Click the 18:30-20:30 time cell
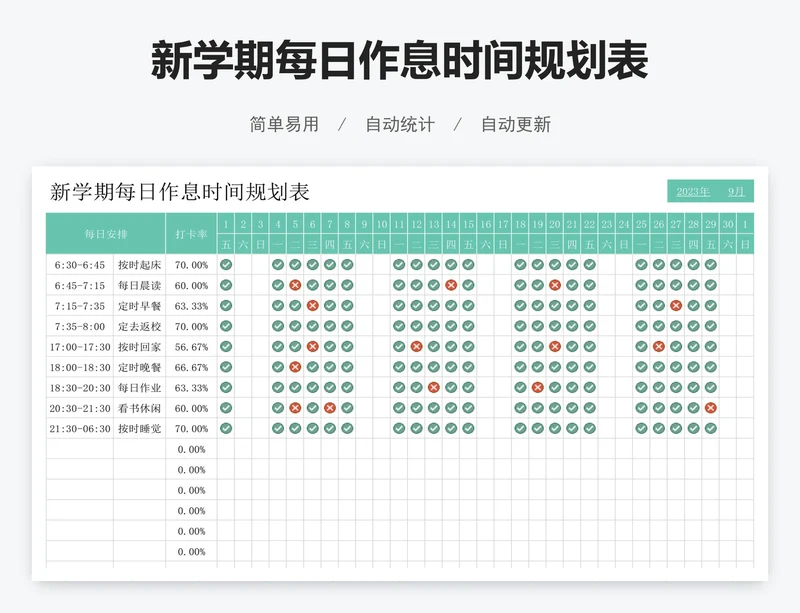800x613 pixels. tap(80, 387)
